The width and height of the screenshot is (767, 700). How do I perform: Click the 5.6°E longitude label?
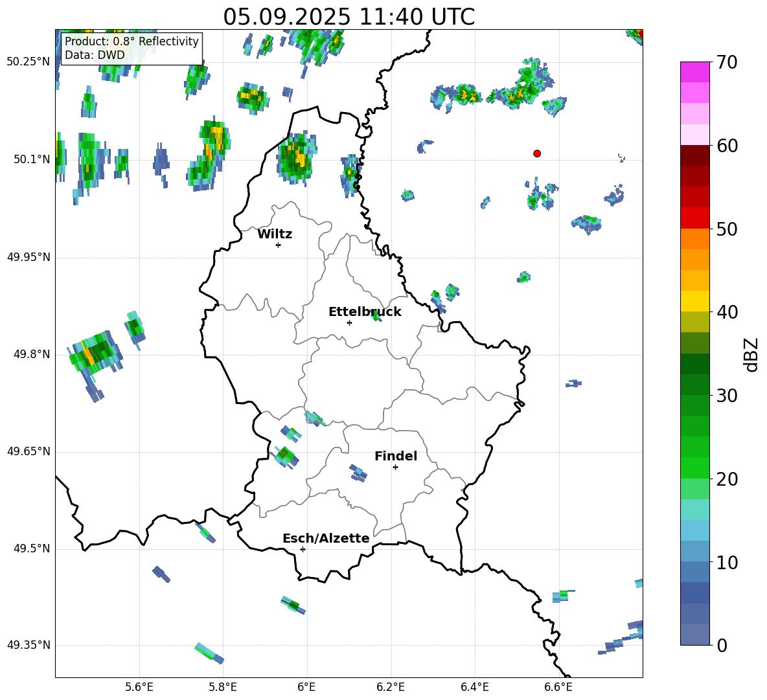tap(139, 687)
